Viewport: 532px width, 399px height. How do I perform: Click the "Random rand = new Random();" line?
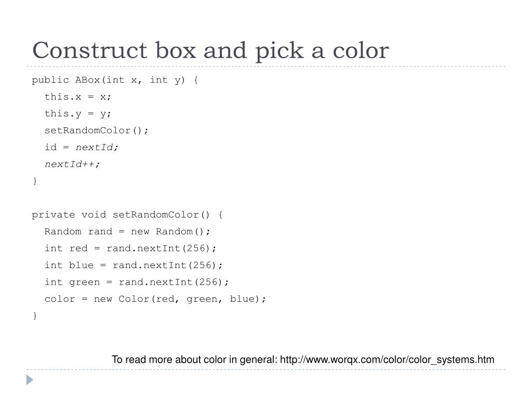(127, 232)
